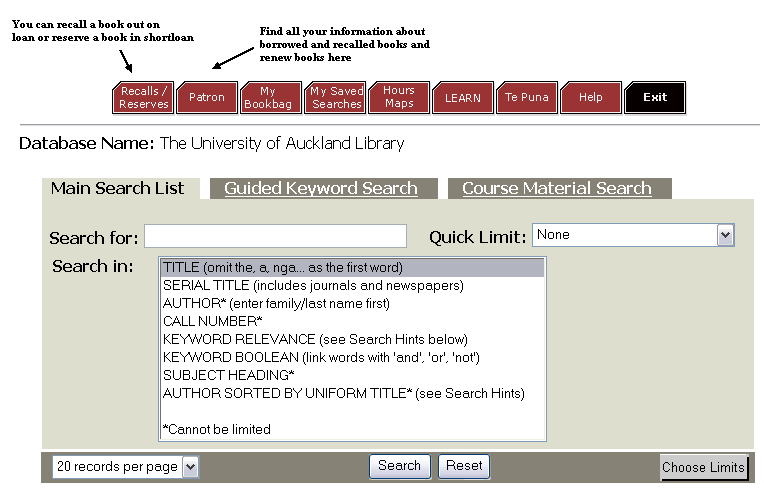The image size is (764, 492).
Task: Click the Reset button
Action: (464, 466)
